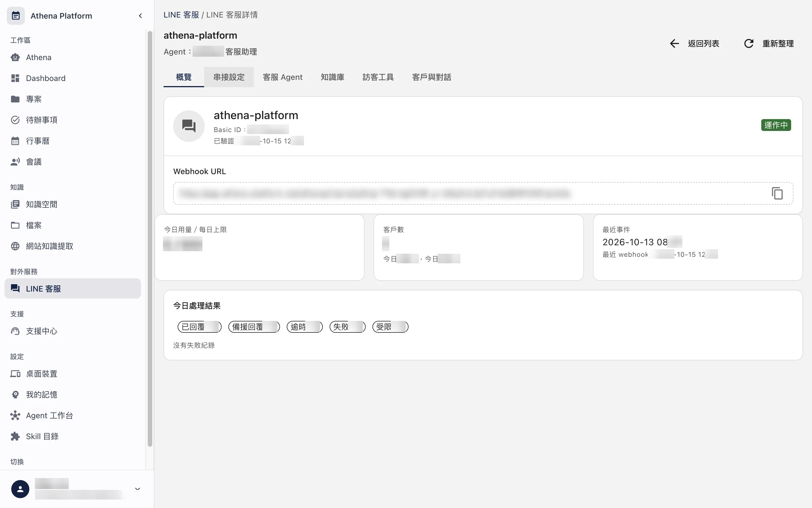Viewport: 812px width, 508px height.
Task: Expand the user account menu chevron
Action: 137,489
